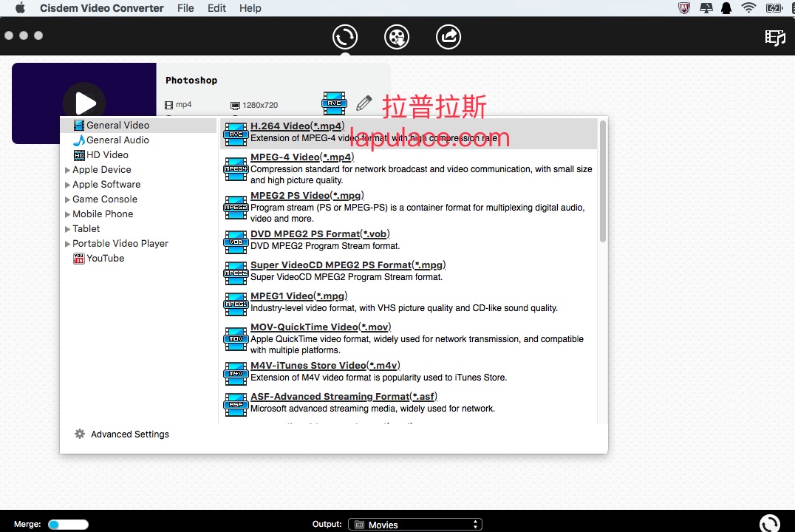Click the mp4 format label of Photoshop video
This screenshot has height=532, width=795.
183,104
